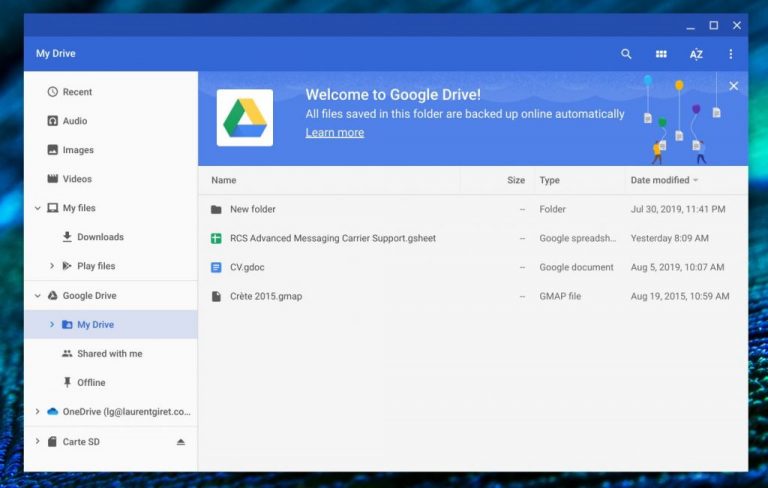Screen dimensions: 768x488
Task: Click the Google Drive logo in banner
Action: [x=245, y=118]
